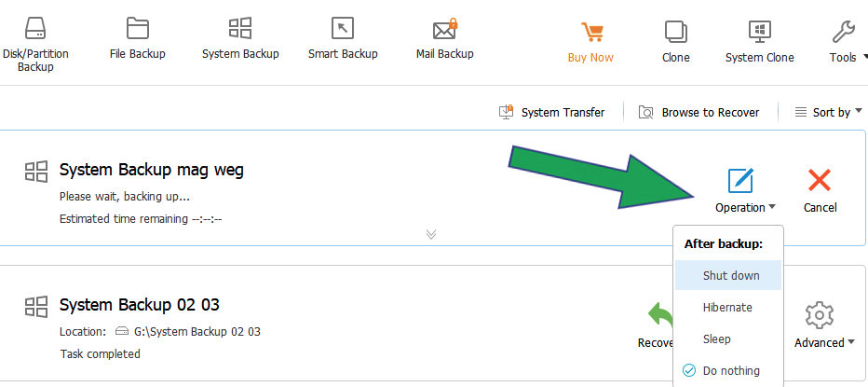Click the Buy Now shopping cart
This screenshot has width=868, height=387.
(590, 42)
